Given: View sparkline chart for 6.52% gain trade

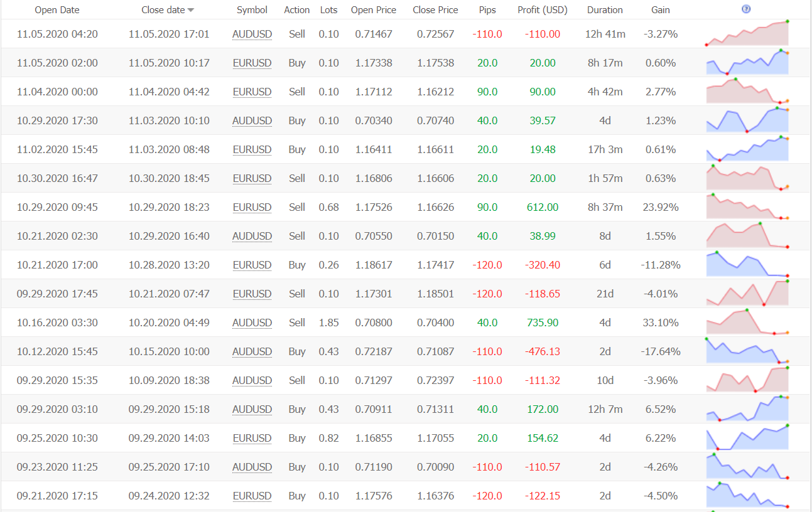Looking at the screenshot, I should pyautogui.click(x=747, y=408).
